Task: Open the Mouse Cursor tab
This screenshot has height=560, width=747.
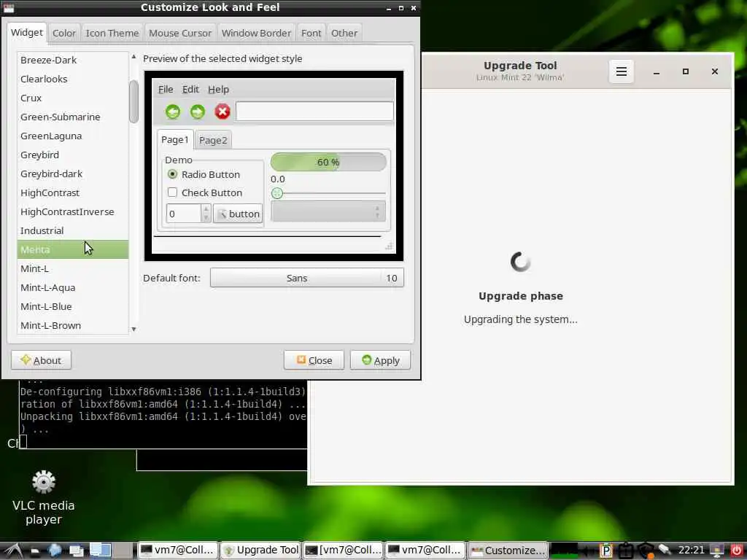Action: point(180,34)
